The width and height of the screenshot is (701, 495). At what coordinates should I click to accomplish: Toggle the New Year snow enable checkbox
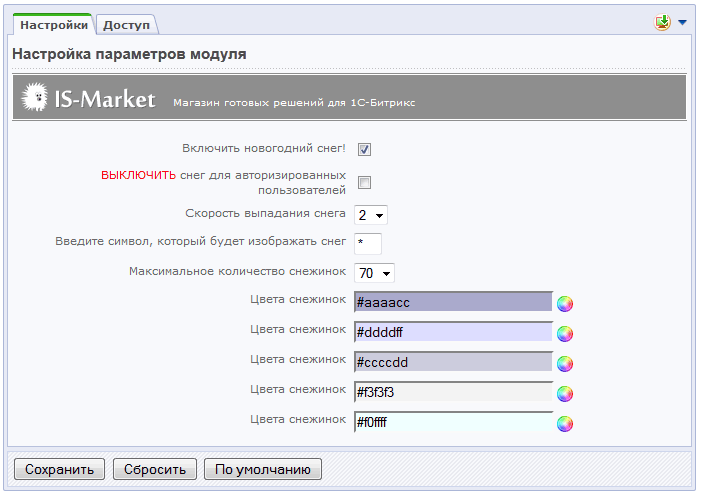point(365,150)
